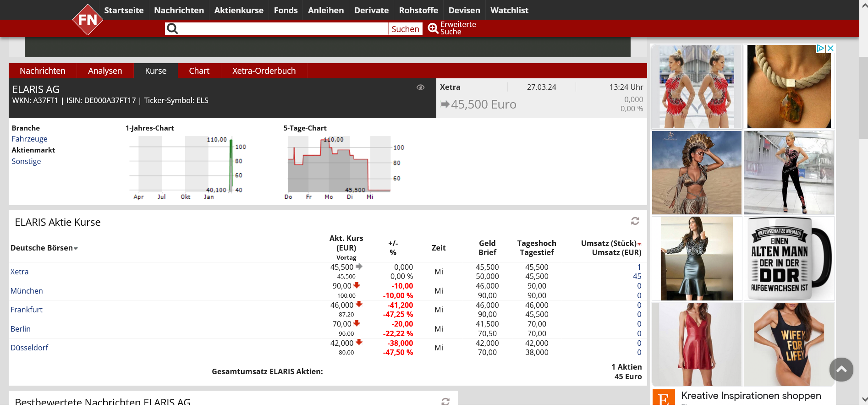
Task: Refresh the Bestbewertete Nachrichten section
Action: [445, 402]
